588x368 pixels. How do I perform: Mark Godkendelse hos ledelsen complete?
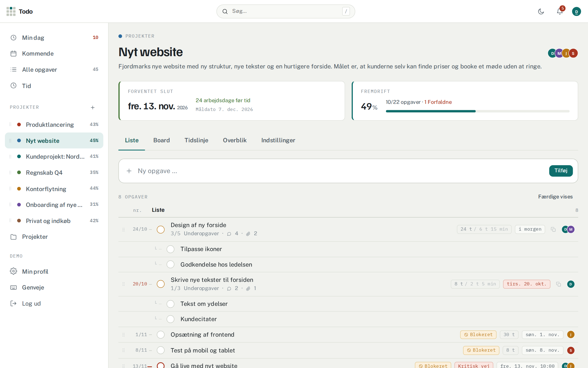(170, 264)
